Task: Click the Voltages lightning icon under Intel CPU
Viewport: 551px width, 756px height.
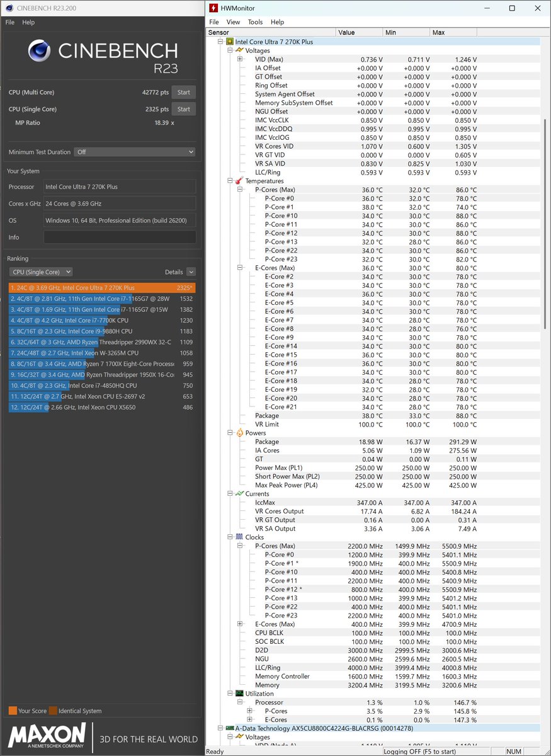Action: [239, 50]
